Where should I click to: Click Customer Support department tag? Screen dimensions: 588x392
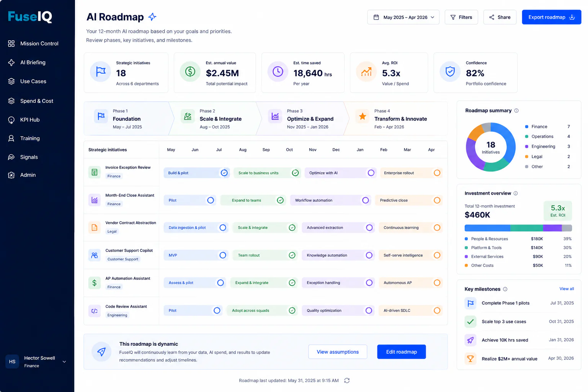(123, 259)
